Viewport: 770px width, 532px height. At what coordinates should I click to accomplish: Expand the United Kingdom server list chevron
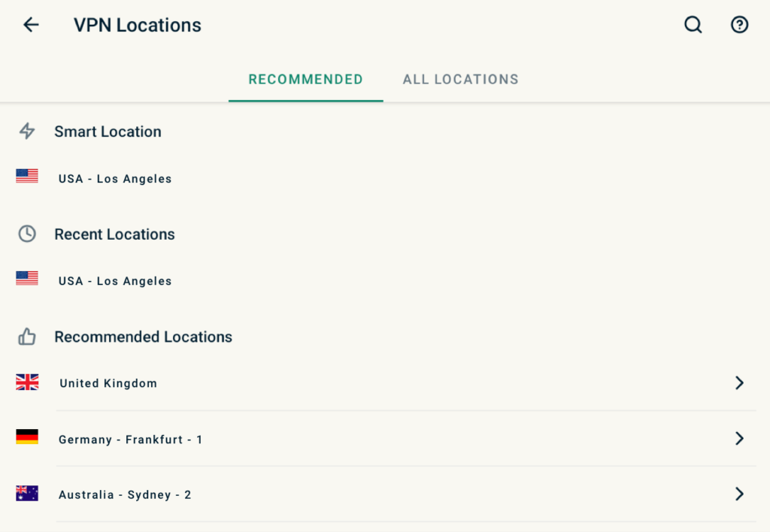click(x=739, y=383)
